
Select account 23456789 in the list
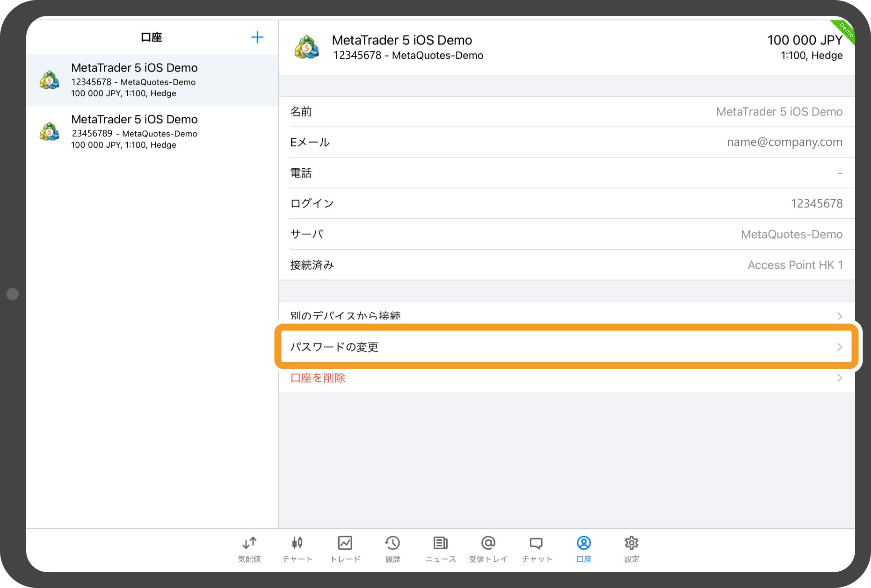(x=152, y=132)
